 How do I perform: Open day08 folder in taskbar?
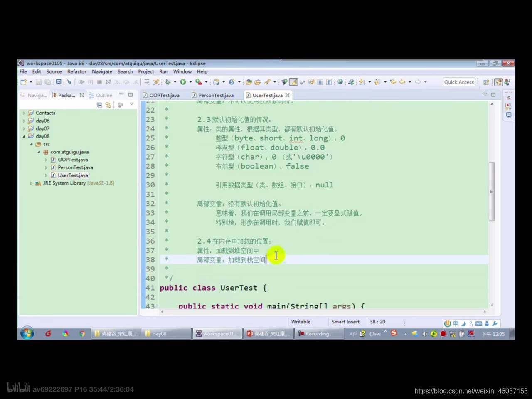165,334
